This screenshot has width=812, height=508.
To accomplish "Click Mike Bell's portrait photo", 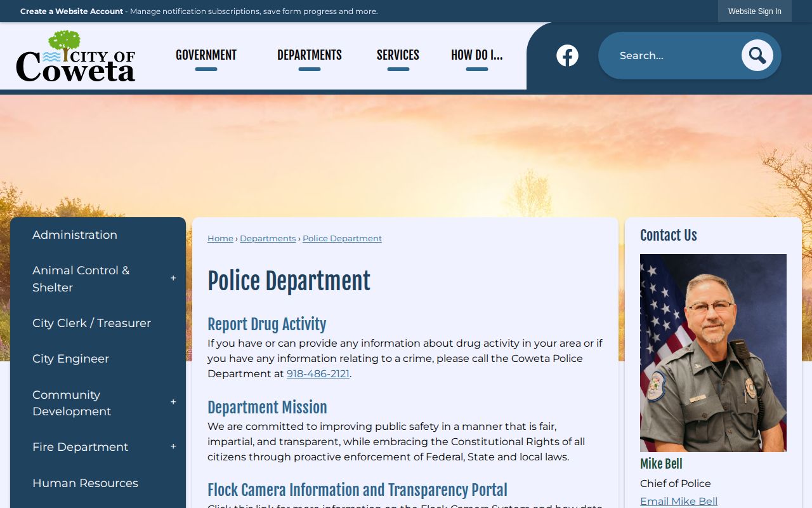I will coord(713,353).
